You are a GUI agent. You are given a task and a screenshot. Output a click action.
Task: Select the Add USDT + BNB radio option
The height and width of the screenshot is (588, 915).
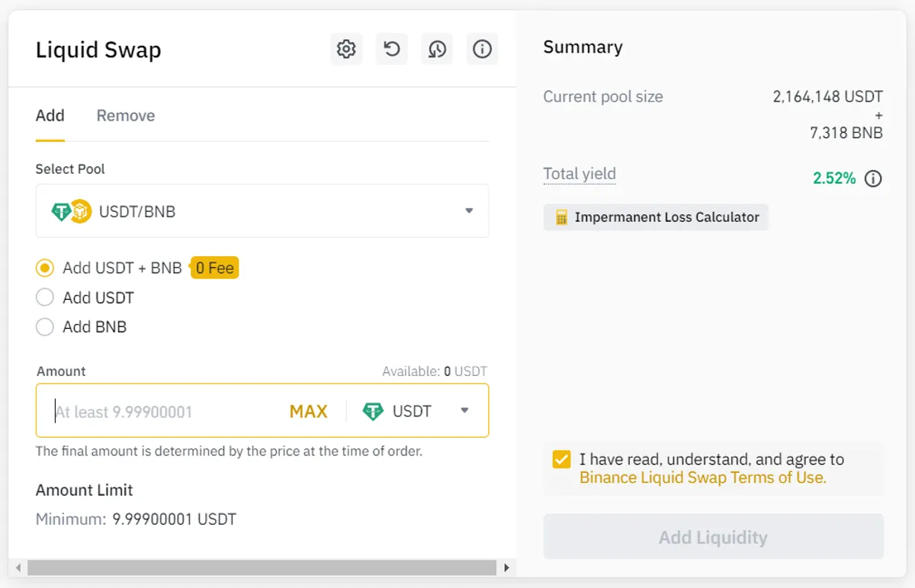[x=45, y=268]
